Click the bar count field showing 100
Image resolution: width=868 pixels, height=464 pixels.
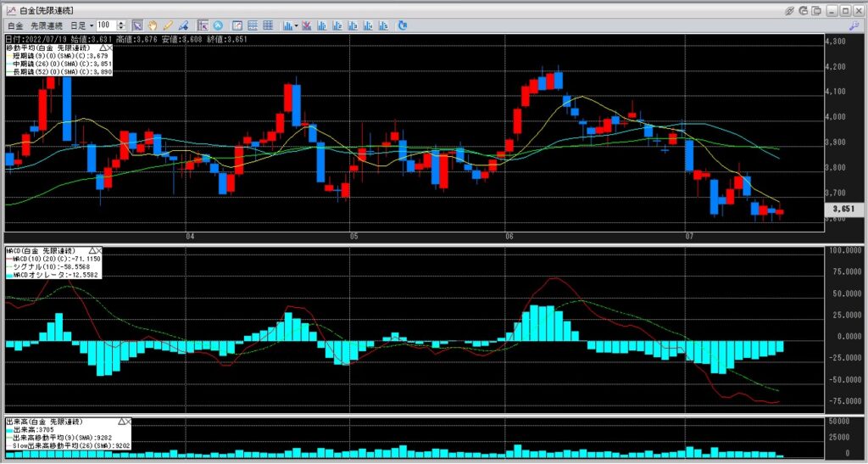106,25
